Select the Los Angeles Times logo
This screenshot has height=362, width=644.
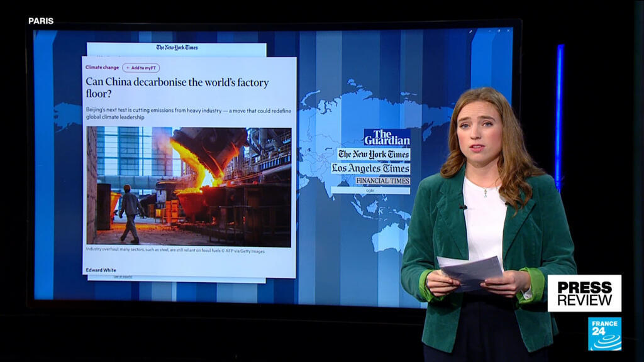tap(371, 168)
